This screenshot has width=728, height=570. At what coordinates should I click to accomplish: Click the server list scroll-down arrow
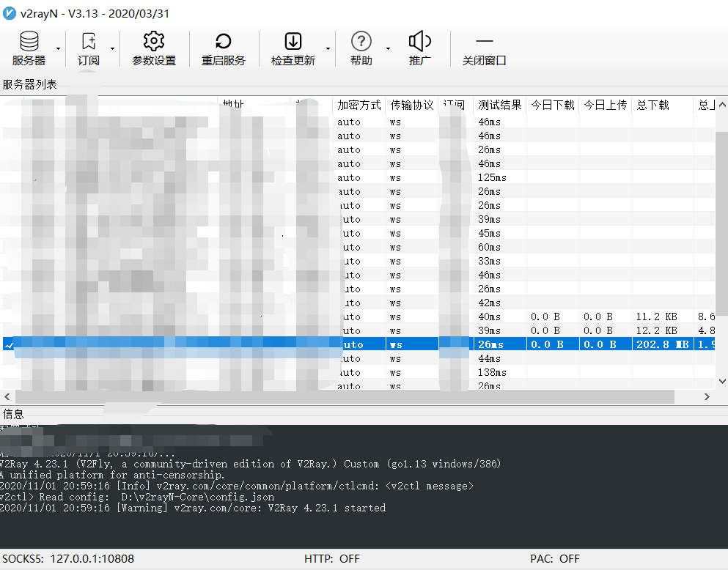[722, 381]
